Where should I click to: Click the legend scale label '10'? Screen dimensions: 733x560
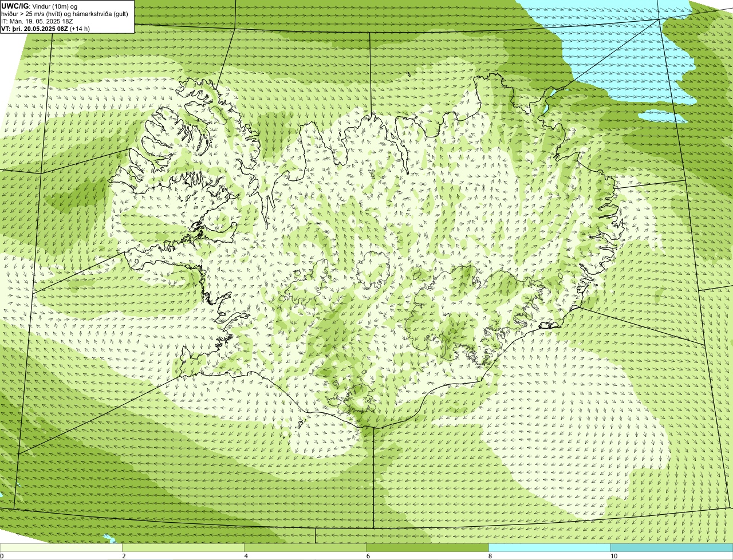[x=614, y=556]
